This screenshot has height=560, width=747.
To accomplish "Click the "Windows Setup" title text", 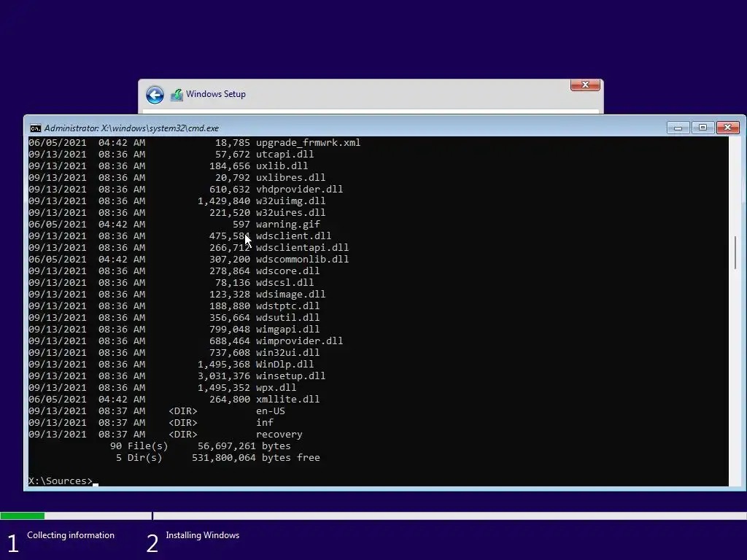I will [x=216, y=94].
